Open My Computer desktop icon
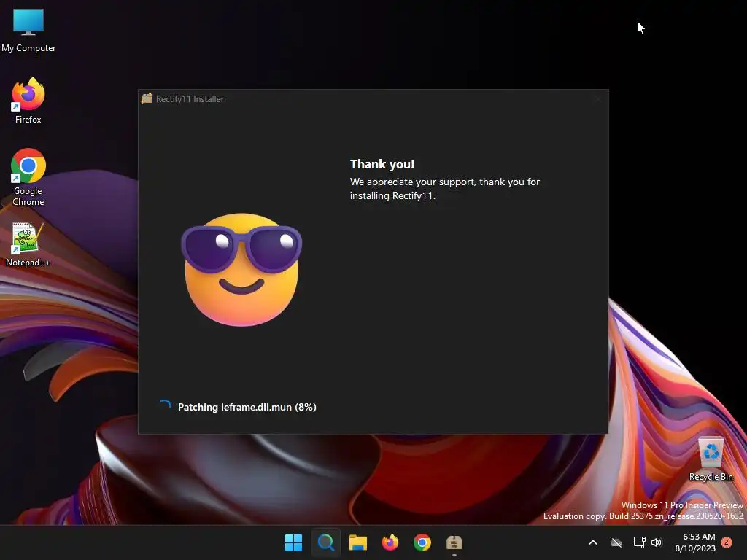 28,29
